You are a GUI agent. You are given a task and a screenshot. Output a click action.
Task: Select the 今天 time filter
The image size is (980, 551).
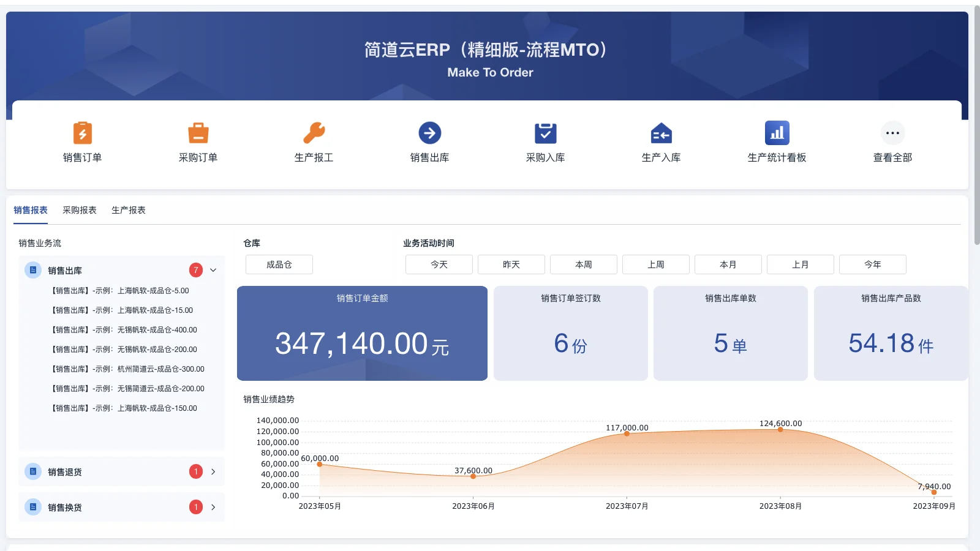(x=439, y=264)
